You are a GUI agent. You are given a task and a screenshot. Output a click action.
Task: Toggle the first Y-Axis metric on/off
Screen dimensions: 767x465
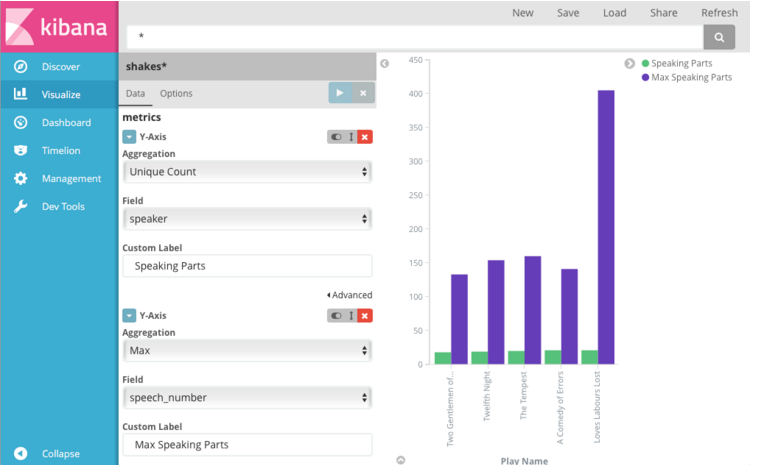click(x=336, y=137)
